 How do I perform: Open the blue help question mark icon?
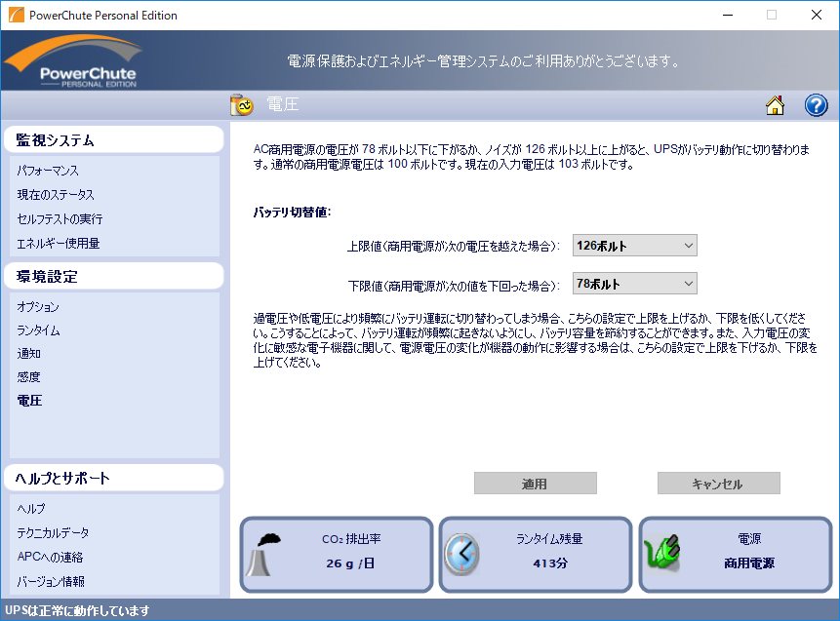(816, 105)
